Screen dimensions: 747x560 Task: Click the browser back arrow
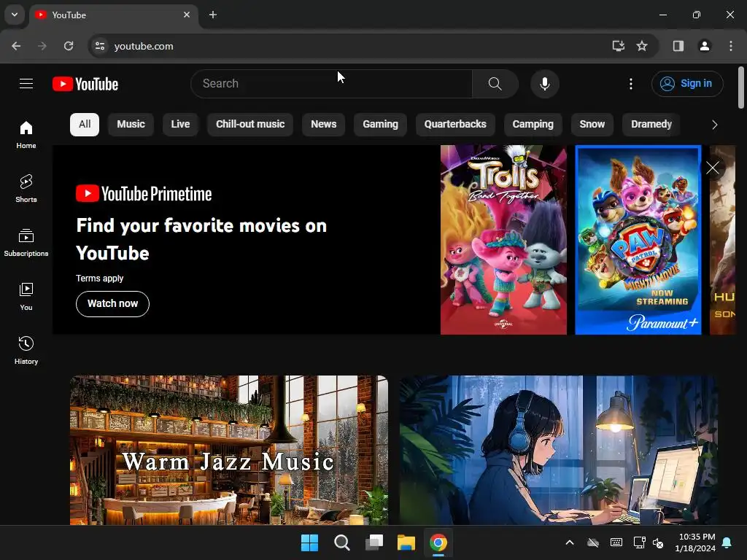tap(16, 46)
